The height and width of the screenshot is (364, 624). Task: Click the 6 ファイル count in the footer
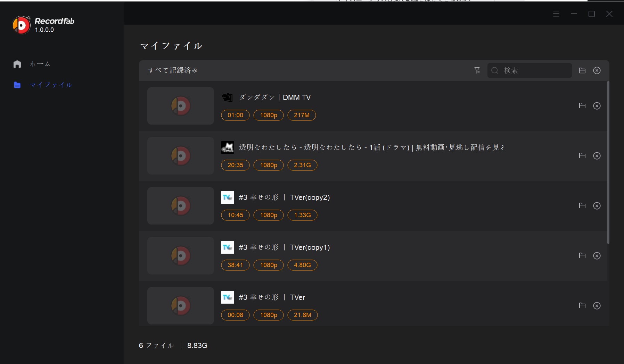coord(156,346)
